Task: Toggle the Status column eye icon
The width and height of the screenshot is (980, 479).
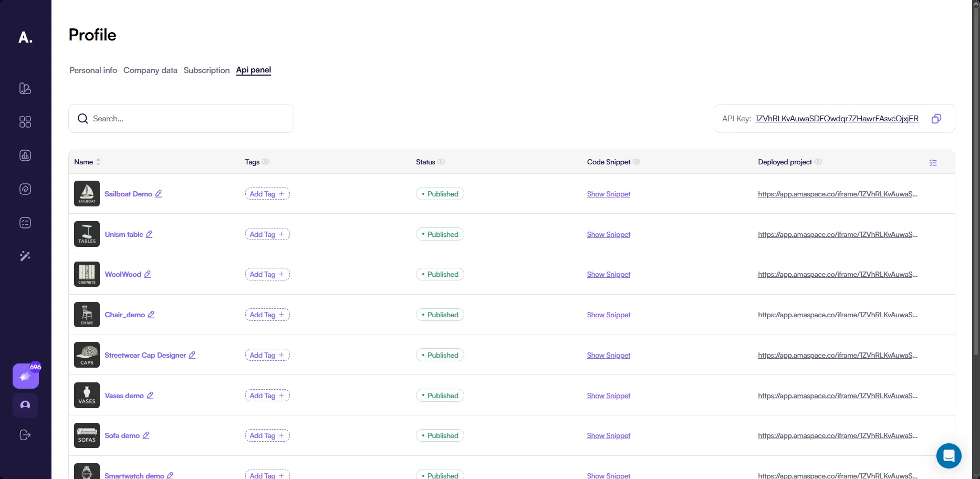Action: coord(441,162)
